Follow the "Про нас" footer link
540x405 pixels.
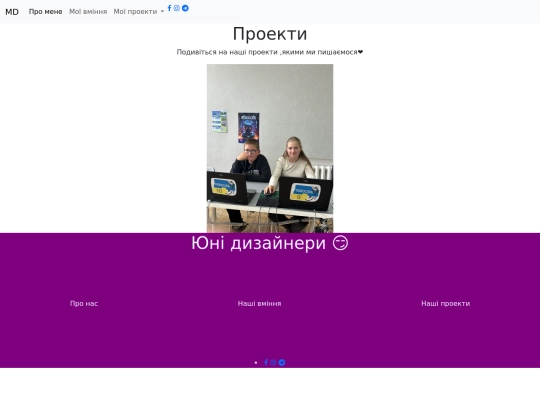84,303
